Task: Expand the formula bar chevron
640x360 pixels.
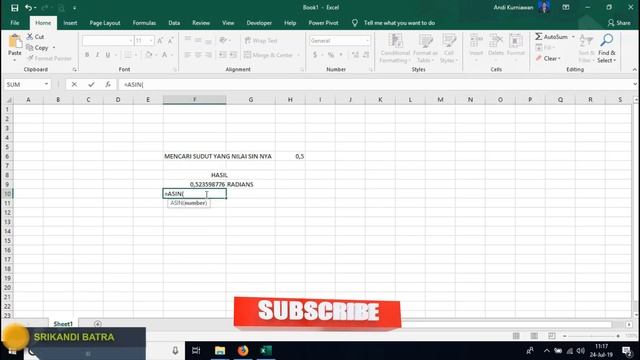Action: [x=635, y=84]
